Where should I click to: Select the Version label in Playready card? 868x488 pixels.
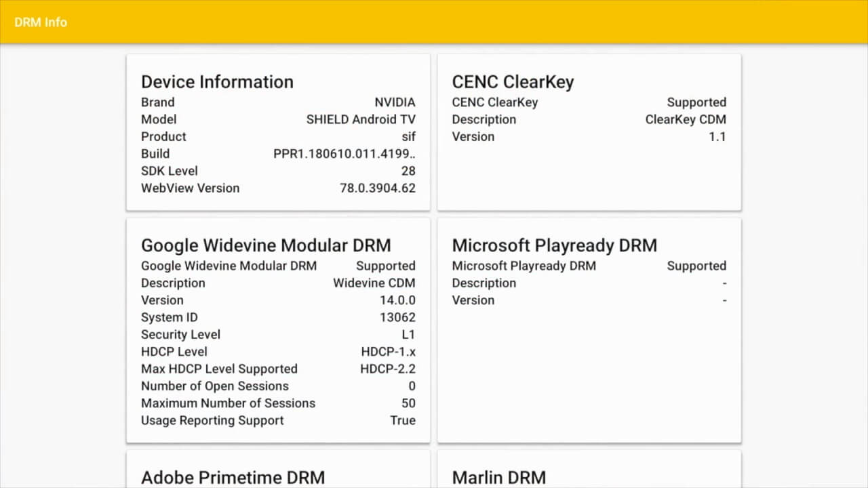point(473,300)
